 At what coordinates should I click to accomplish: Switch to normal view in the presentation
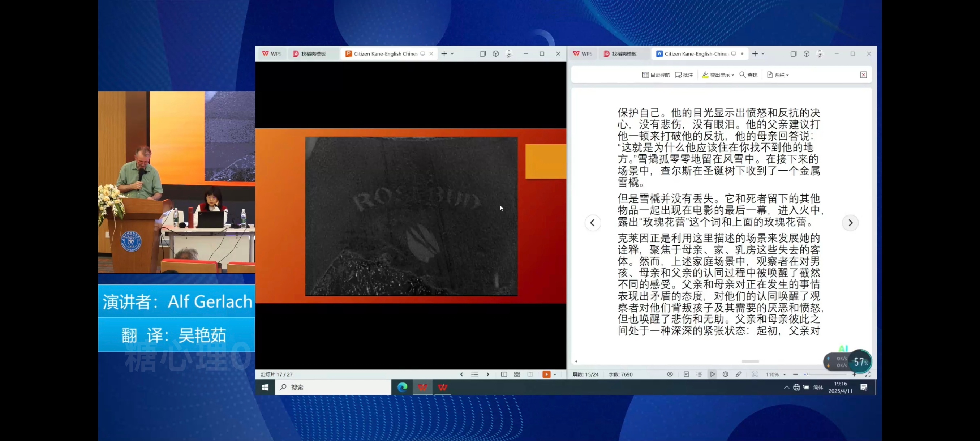tap(504, 374)
